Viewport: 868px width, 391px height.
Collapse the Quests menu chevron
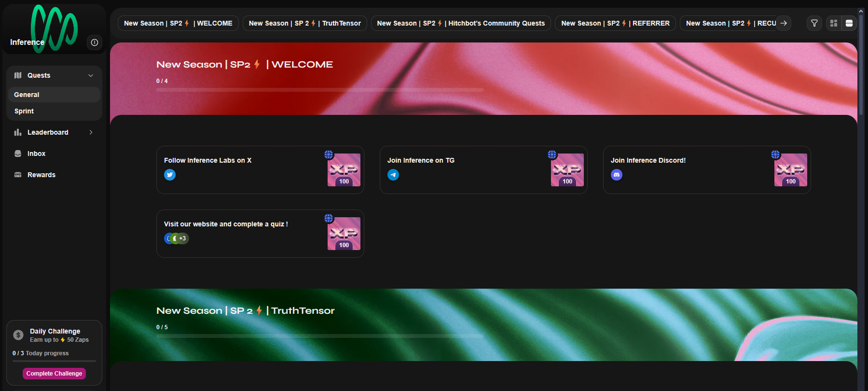[x=91, y=75]
